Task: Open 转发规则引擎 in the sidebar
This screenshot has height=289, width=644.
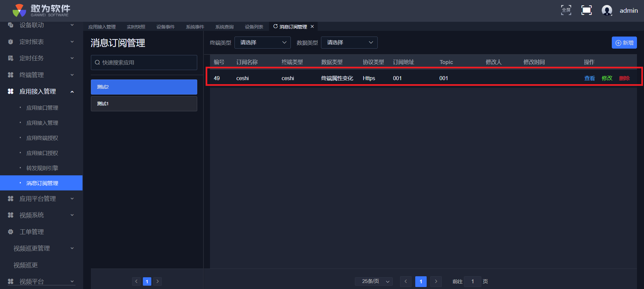Action: [42, 168]
